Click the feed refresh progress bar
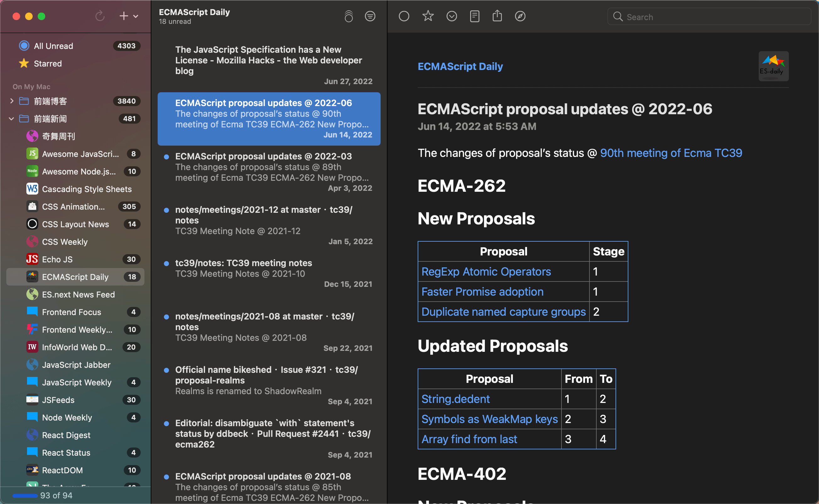819x504 pixels. [25, 495]
